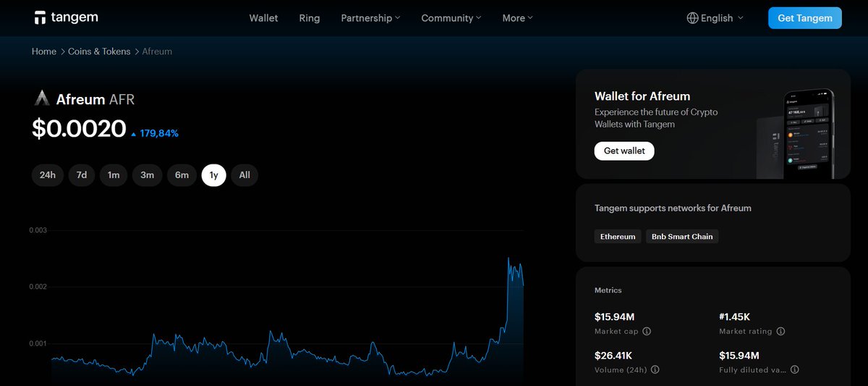
Task: Click the Afreum token logo icon
Action: (x=42, y=99)
